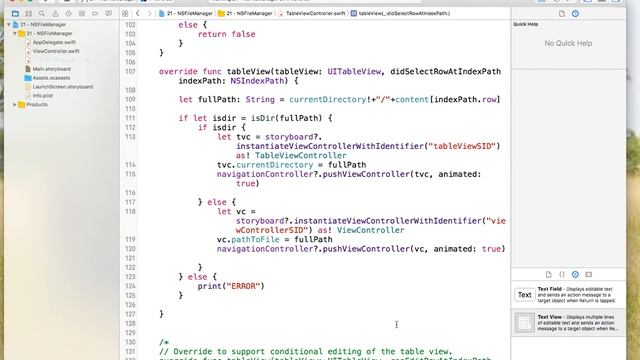The image size is (640, 360).
Task: Add breakpoint at gutter line 107
Action: pyautogui.click(x=130, y=71)
